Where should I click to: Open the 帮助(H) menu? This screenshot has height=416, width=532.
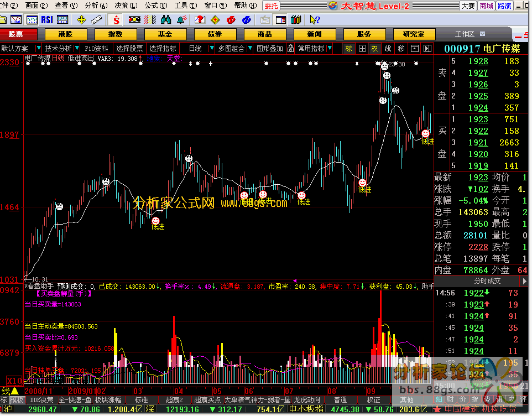pos(246,6)
